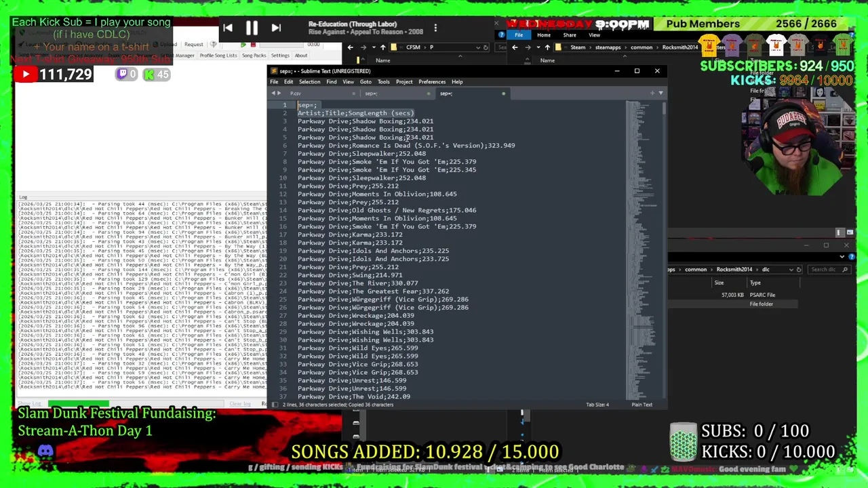Click line 'Parkway Drive;The Void;242.09'
This screenshot has width=868, height=488.
(354, 396)
